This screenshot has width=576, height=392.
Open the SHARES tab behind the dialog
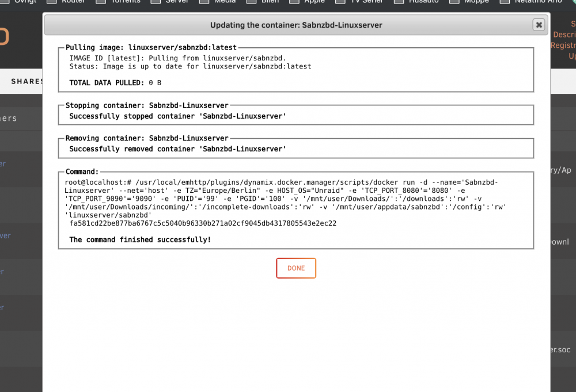[27, 81]
